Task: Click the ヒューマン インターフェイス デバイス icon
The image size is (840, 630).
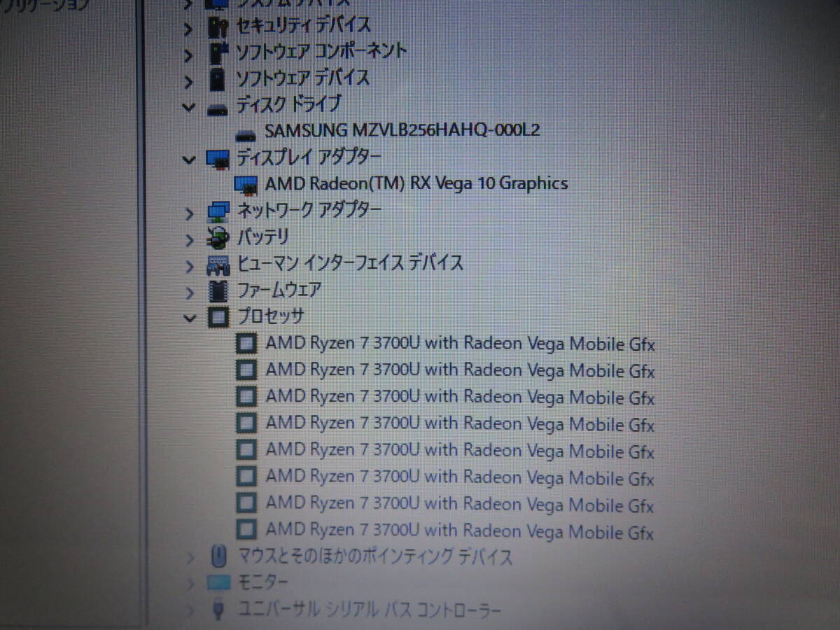Action: tap(218, 265)
